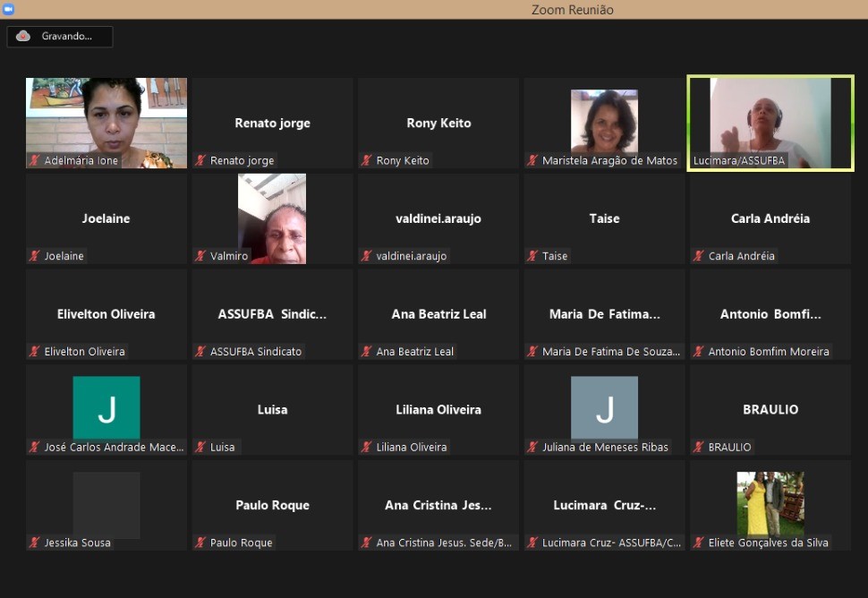This screenshot has width=868, height=598.
Task: Select the Ana Beatriz Leal participant tile
Action: [438, 314]
